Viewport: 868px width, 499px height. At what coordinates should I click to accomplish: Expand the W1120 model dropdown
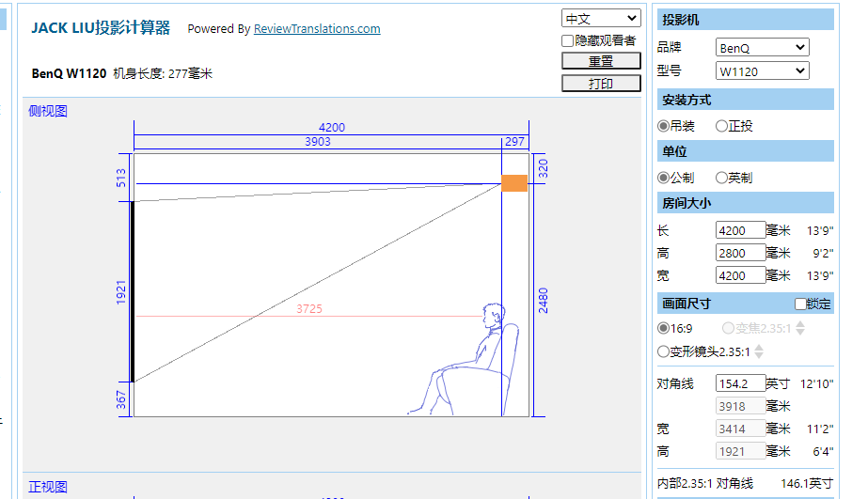[x=762, y=71]
